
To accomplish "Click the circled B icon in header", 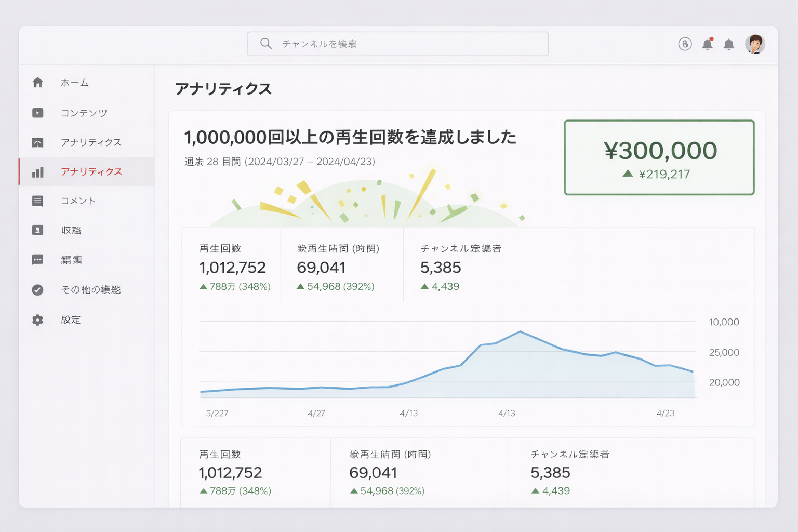I will [685, 44].
